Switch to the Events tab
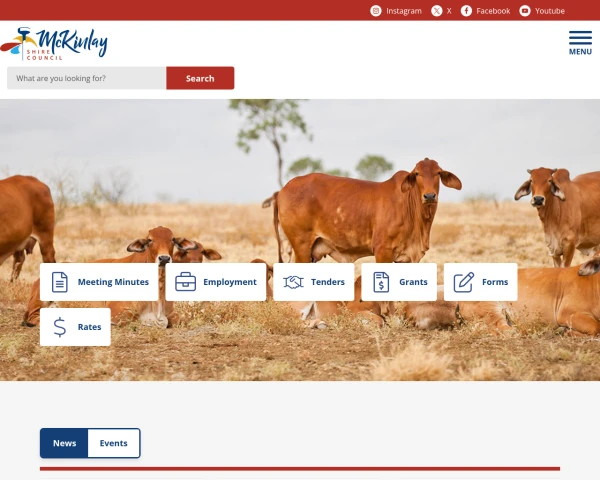The width and height of the screenshot is (600, 480). tap(114, 443)
